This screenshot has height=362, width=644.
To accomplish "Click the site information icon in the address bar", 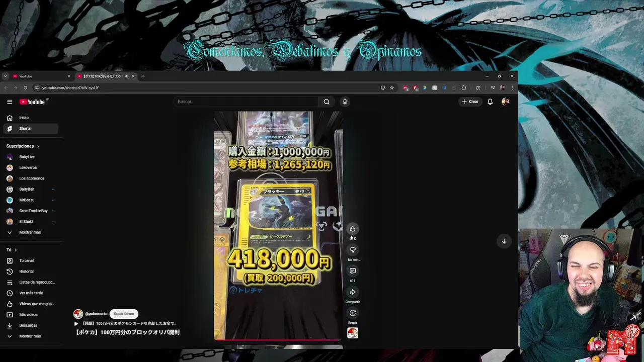I will pos(37,87).
